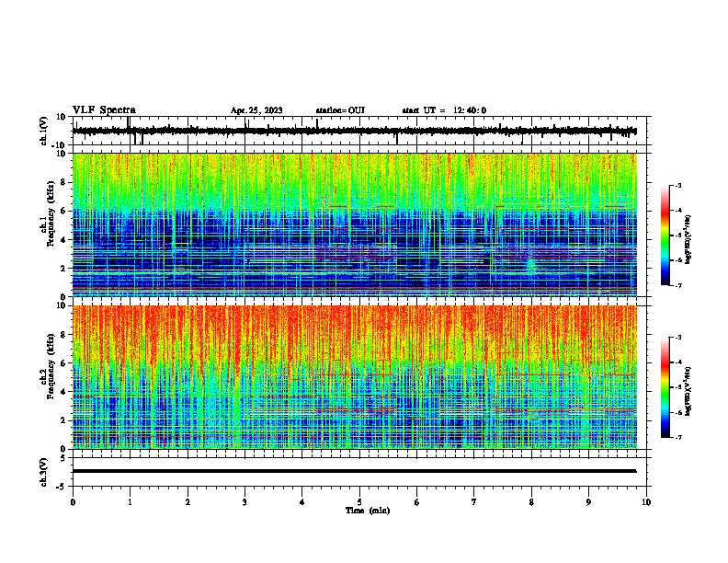Click the ch.1 "Frequency (kHz)" axis label
Screen dimensions: 728x563
(x=51, y=213)
